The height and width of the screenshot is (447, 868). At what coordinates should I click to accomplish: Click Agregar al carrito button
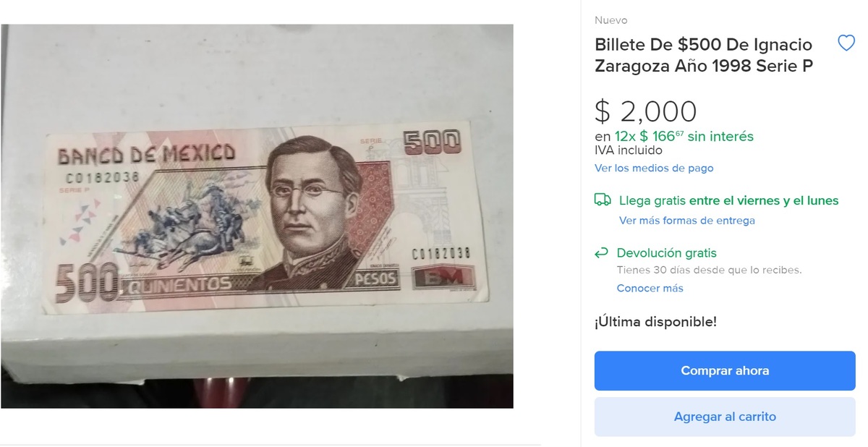pos(725,417)
